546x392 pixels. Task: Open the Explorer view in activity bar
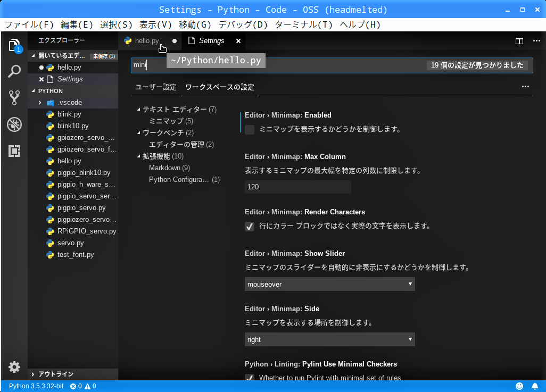click(x=14, y=45)
